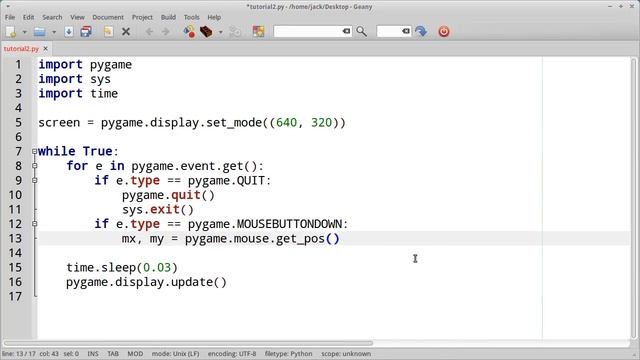Image resolution: width=640 pixels, height=360 pixels.
Task: Close the tutorial2.py tab
Action: [46, 49]
